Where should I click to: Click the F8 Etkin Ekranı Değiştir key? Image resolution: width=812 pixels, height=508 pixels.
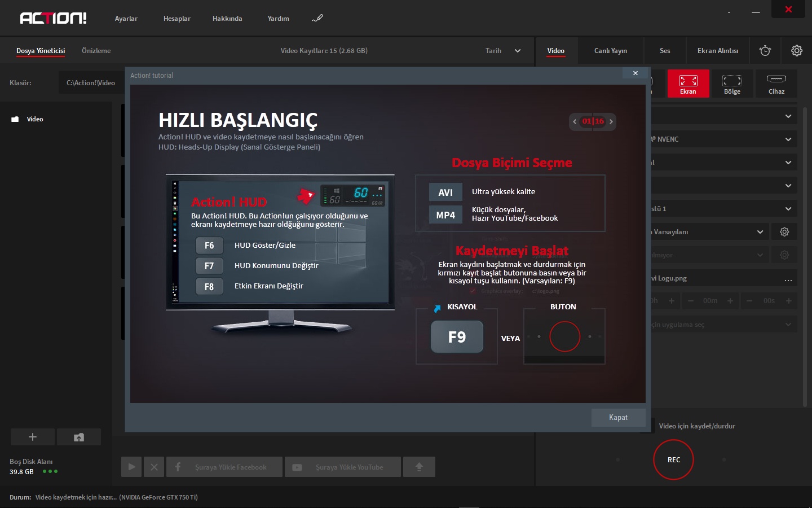pos(209,286)
